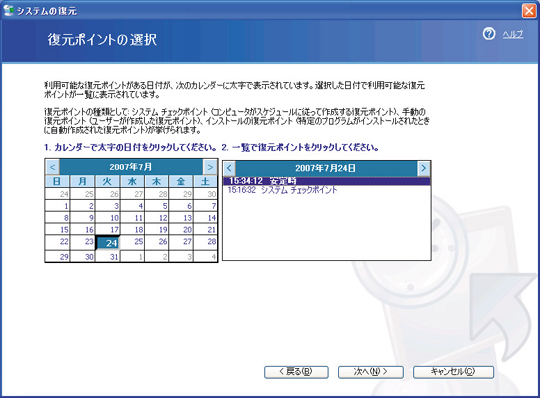Select July 12 in the calendar

point(157,218)
